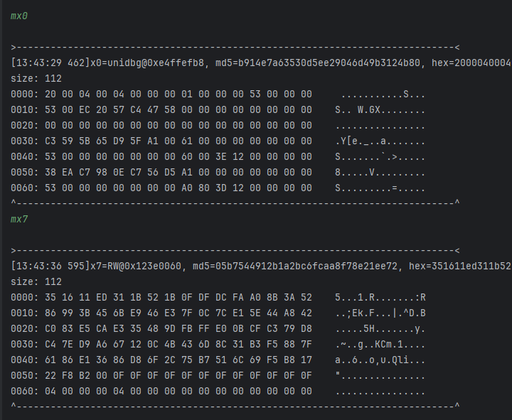512x420 pixels.
Task: Click "size: 112" under the x7 log line
Action: coord(36,281)
